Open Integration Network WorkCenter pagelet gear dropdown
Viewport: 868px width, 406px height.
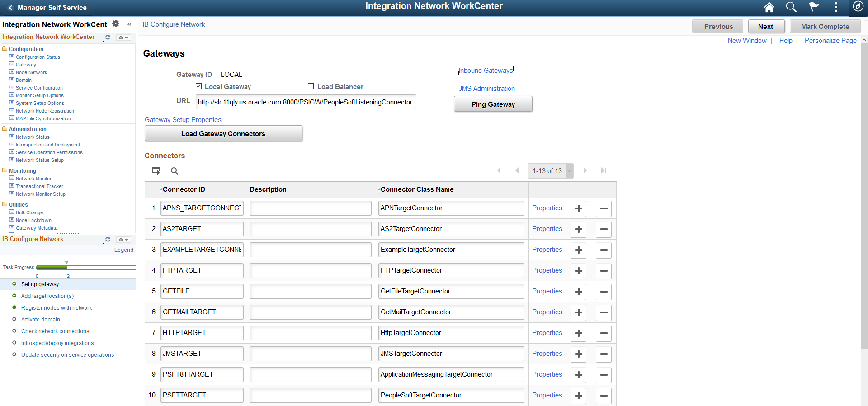pyautogui.click(x=124, y=38)
